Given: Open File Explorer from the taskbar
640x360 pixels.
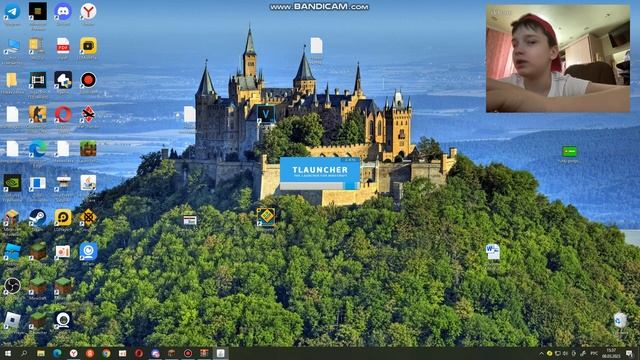Looking at the screenshot, I should click(40, 353).
